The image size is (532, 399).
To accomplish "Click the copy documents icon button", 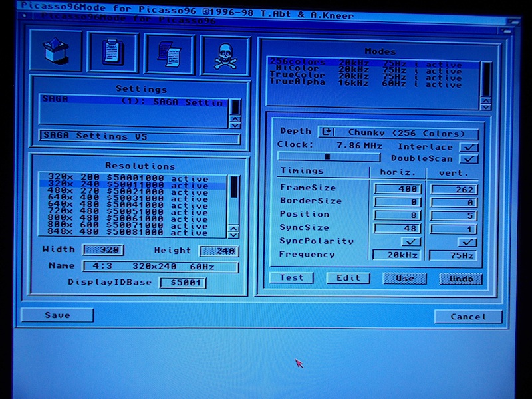I will click(x=170, y=54).
